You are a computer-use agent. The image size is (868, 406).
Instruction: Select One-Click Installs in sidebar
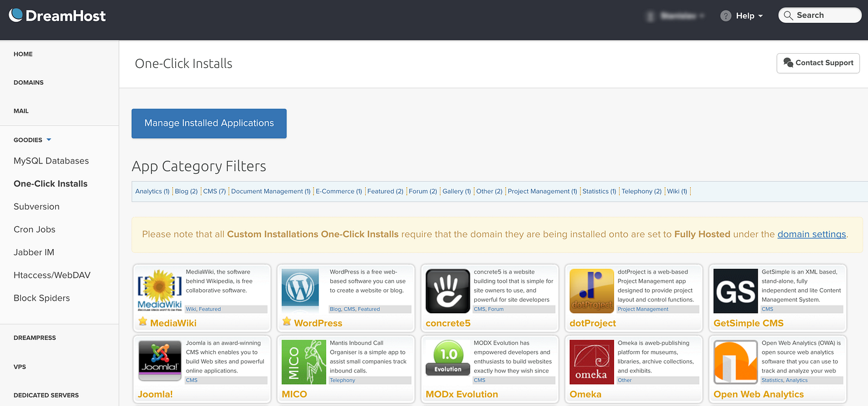(50, 183)
